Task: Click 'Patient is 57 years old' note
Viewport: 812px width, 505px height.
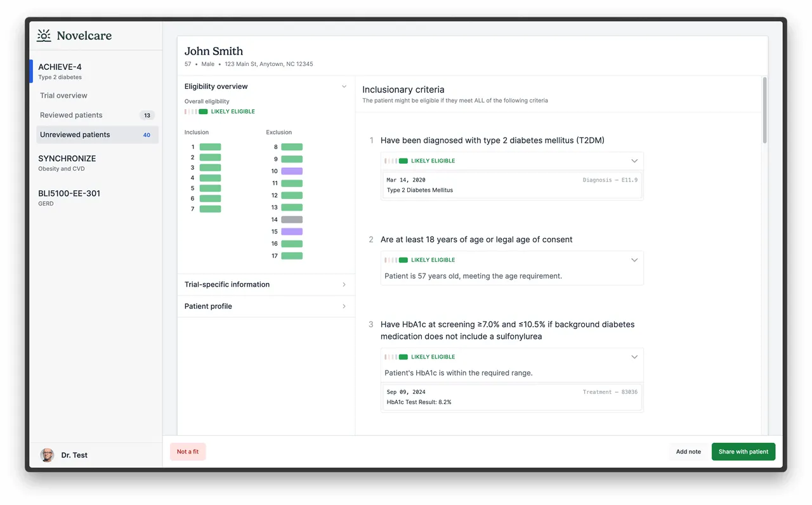Action: coord(473,276)
